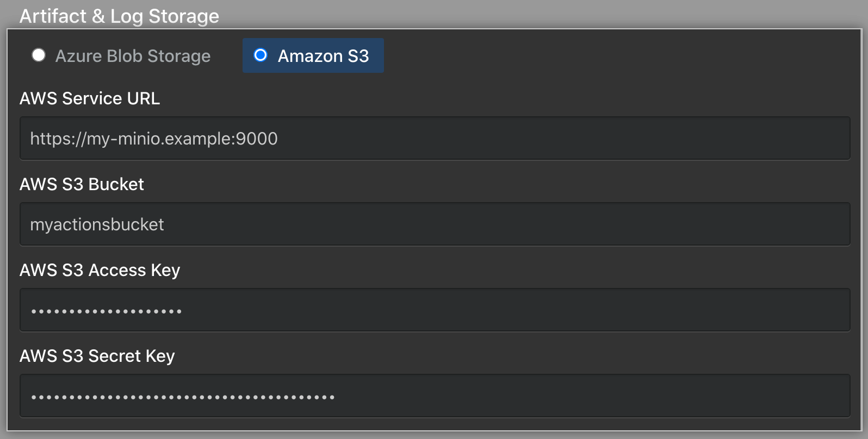Click the https://my-minio.example:9000 placeholder text
Viewport: 868px width, 439px height.
point(153,138)
